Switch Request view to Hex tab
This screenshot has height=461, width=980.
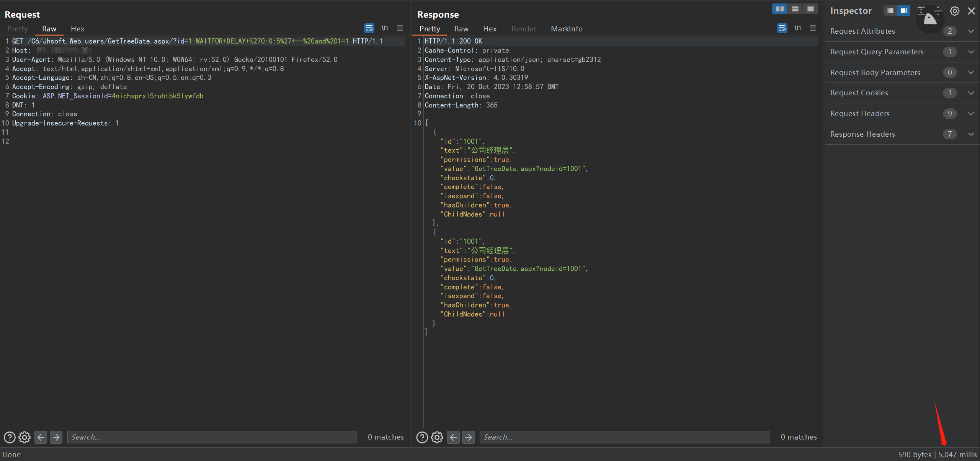[77, 29]
